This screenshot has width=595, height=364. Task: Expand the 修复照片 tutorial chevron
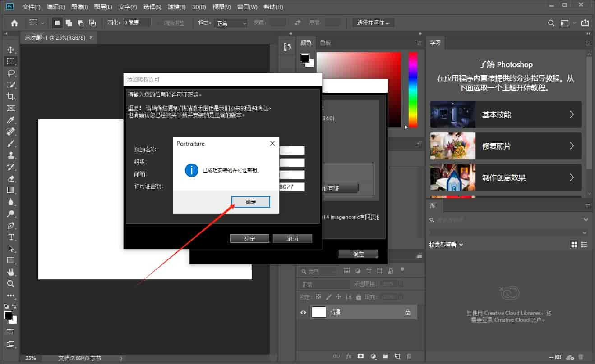tap(572, 146)
